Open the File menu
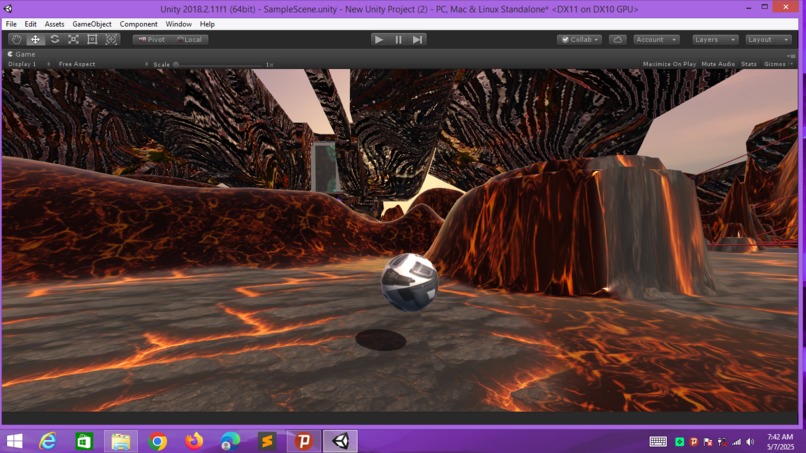The image size is (806, 453). click(x=11, y=24)
